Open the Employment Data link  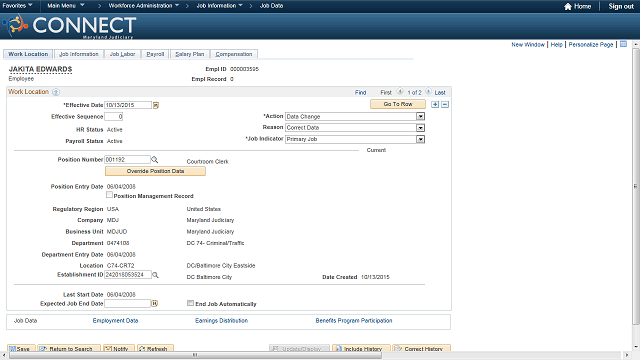click(x=116, y=321)
